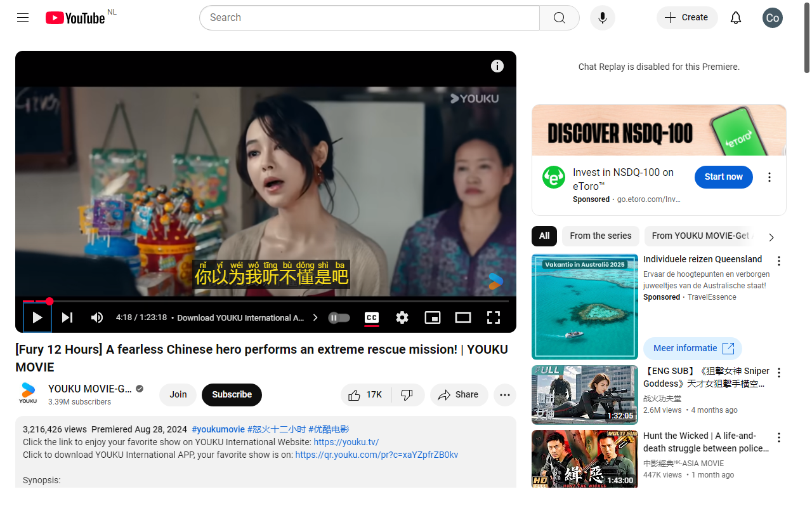Focus the Search input field
Screen dimensions: 812x508
pyautogui.click(x=369, y=18)
